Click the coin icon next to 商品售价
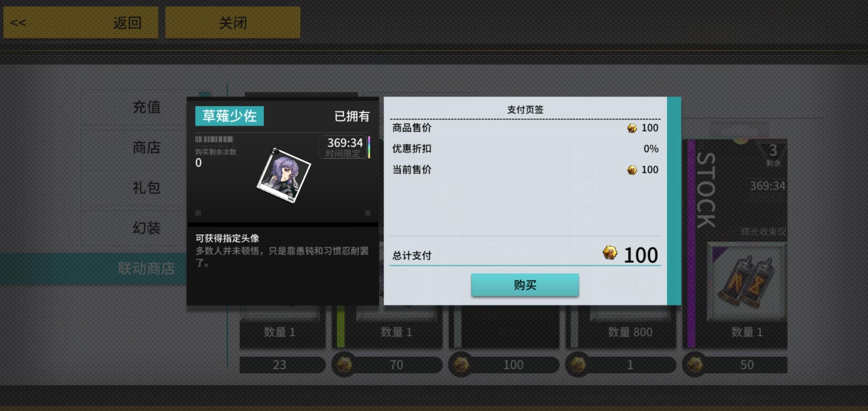 click(x=632, y=128)
